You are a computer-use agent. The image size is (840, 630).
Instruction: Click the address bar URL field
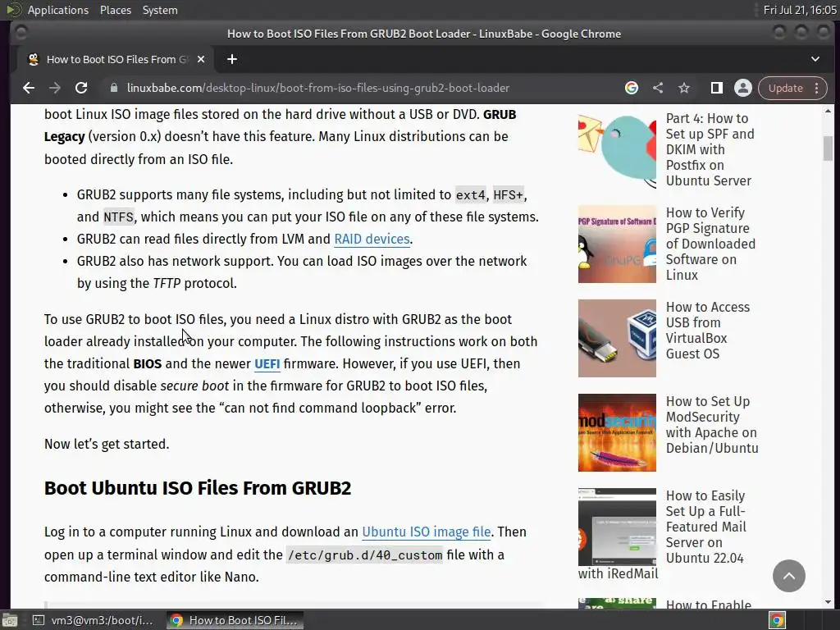tap(317, 88)
